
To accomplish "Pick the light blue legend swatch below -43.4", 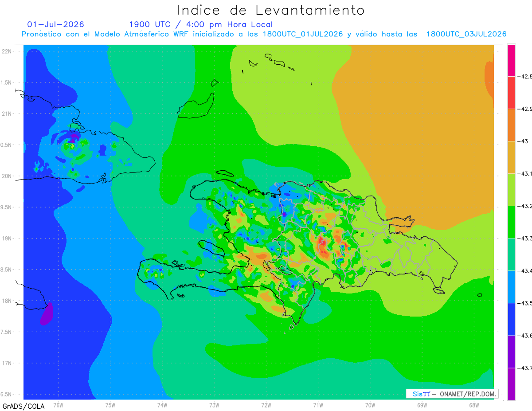I will [511, 286].
